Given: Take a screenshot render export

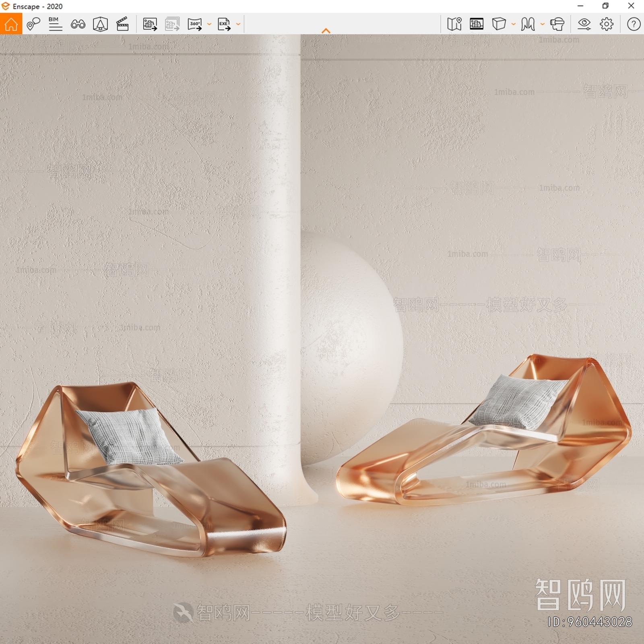Looking at the screenshot, I should [x=150, y=24].
